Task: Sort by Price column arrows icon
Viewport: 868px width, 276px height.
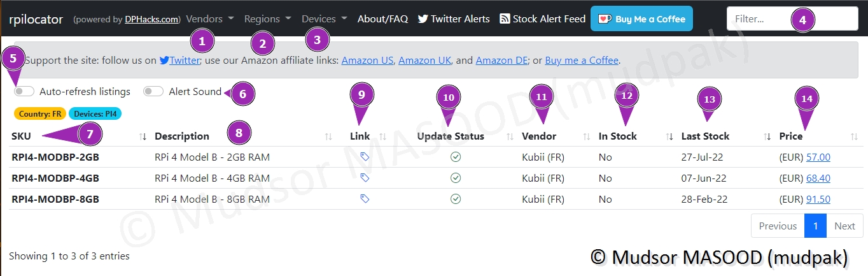Action: tap(854, 136)
